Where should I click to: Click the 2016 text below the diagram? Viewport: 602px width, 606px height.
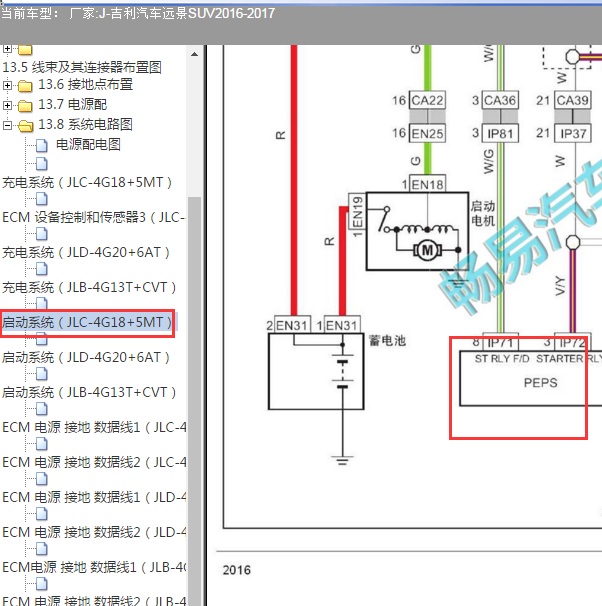click(x=236, y=570)
